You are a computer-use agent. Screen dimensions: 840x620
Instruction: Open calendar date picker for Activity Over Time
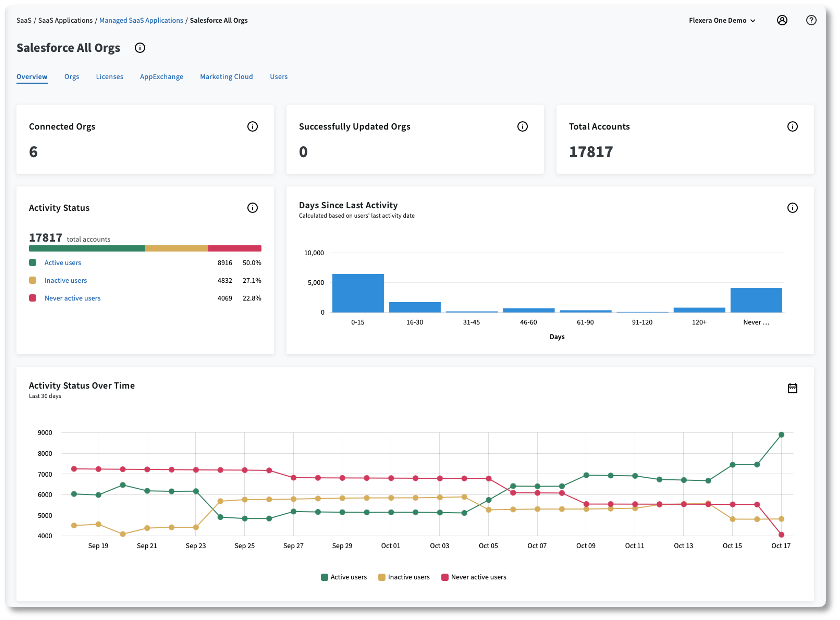(792, 388)
